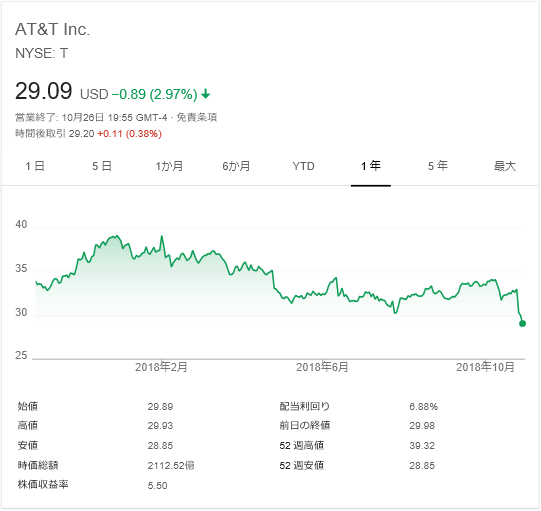Screen dimensions: 541x511
Task: Click the −0.89 (2.97%) change value
Action: tap(155, 94)
